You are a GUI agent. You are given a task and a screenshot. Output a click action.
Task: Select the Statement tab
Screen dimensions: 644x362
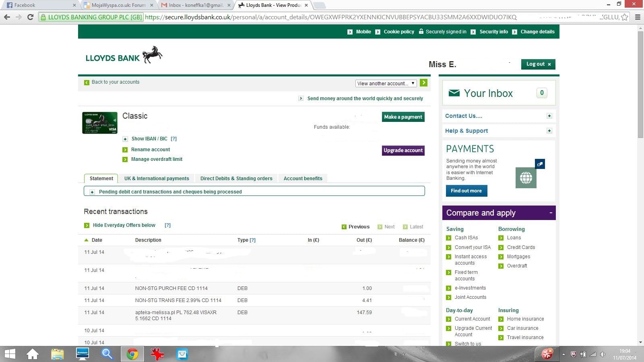(101, 178)
